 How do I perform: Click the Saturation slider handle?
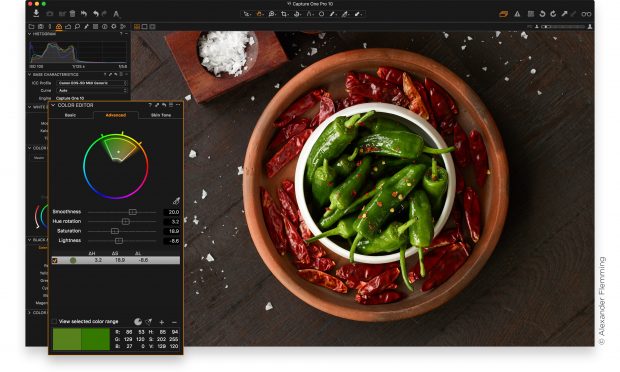[115, 231]
